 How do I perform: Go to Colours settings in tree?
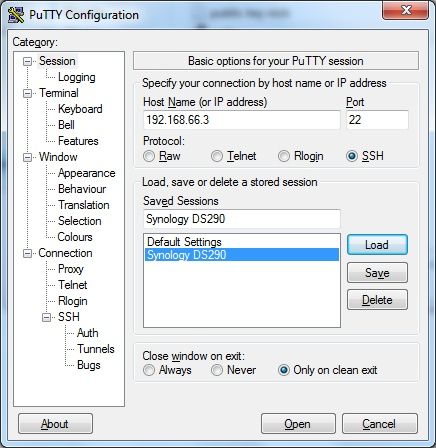point(75,237)
